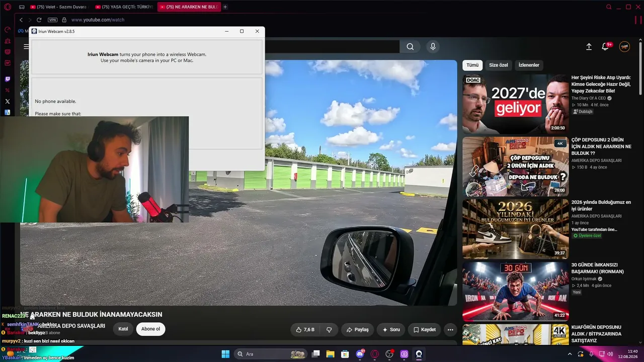
Task: Open File Explorer from the taskbar
Action: 331,354
